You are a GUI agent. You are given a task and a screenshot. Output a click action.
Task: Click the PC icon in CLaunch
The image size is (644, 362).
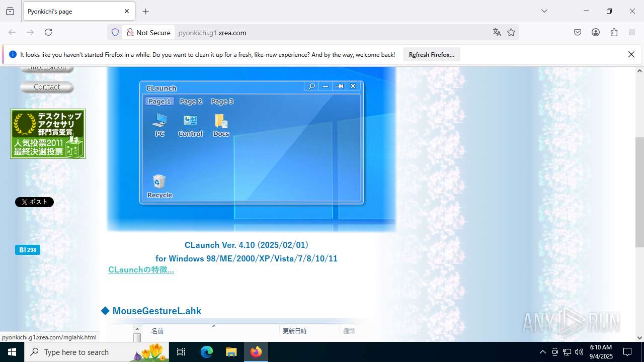click(x=159, y=125)
